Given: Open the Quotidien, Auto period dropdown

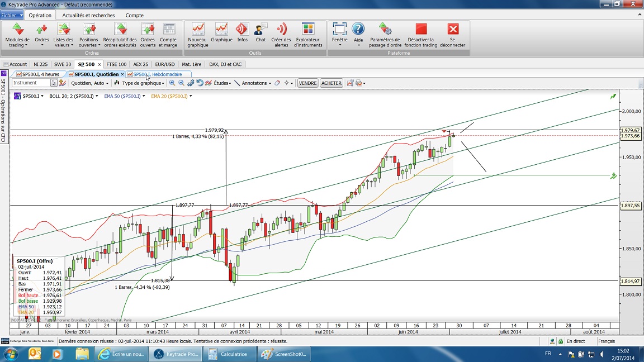Looking at the screenshot, I should click(89, 83).
